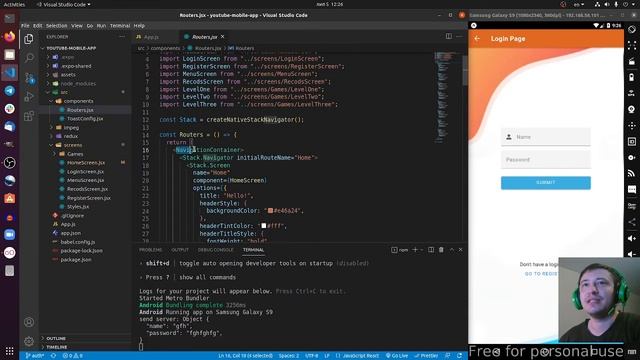Switch to the OUTPUT panel tab
The height and width of the screenshot is (360, 640).
pos(180,250)
